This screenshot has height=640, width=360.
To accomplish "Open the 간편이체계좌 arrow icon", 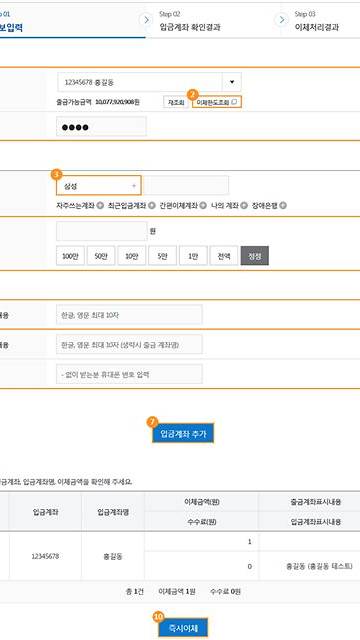I will 204,206.
